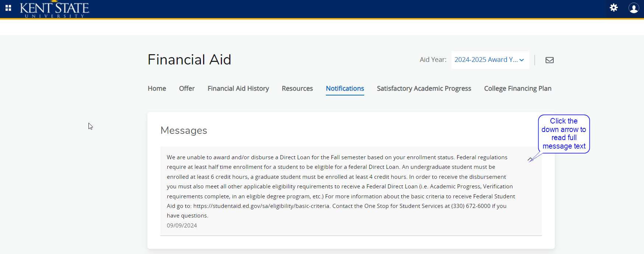644x254 pixels.
Task: Select the Notifications tab
Action: click(x=345, y=88)
